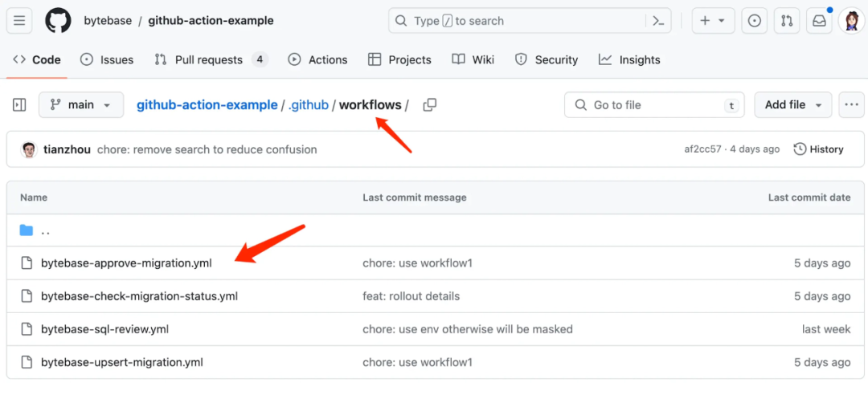Toggle the file tree side panel
The height and width of the screenshot is (395, 868).
[20, 105]
